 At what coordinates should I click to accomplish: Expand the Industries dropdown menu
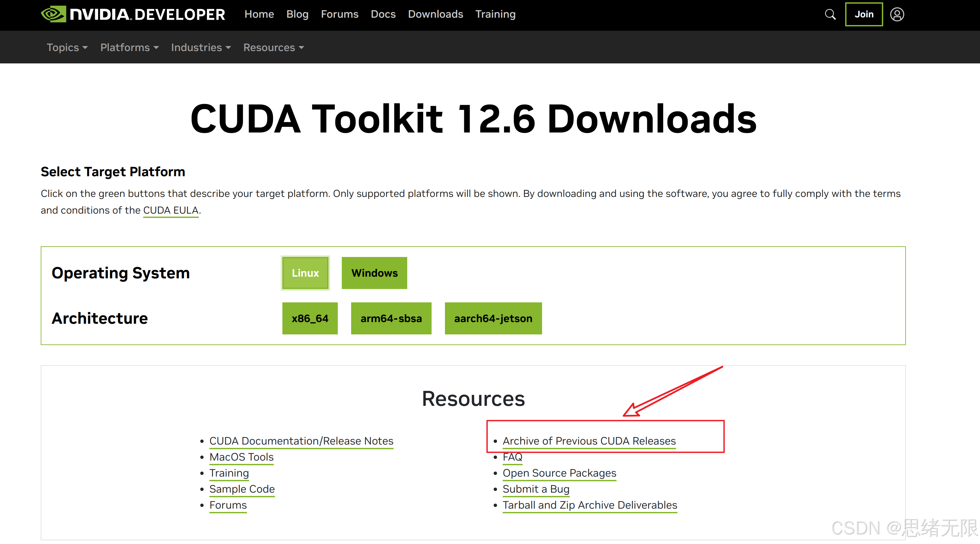[201, 47]
